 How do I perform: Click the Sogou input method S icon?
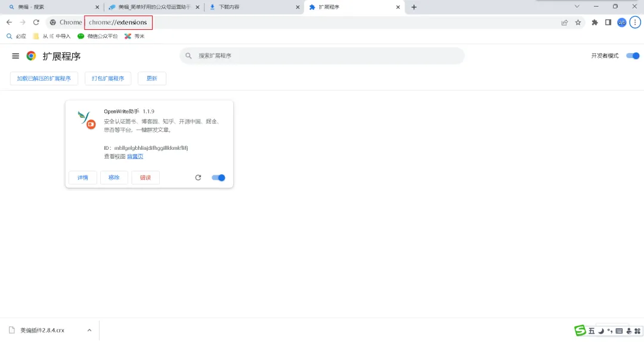(x=580, y=330)
